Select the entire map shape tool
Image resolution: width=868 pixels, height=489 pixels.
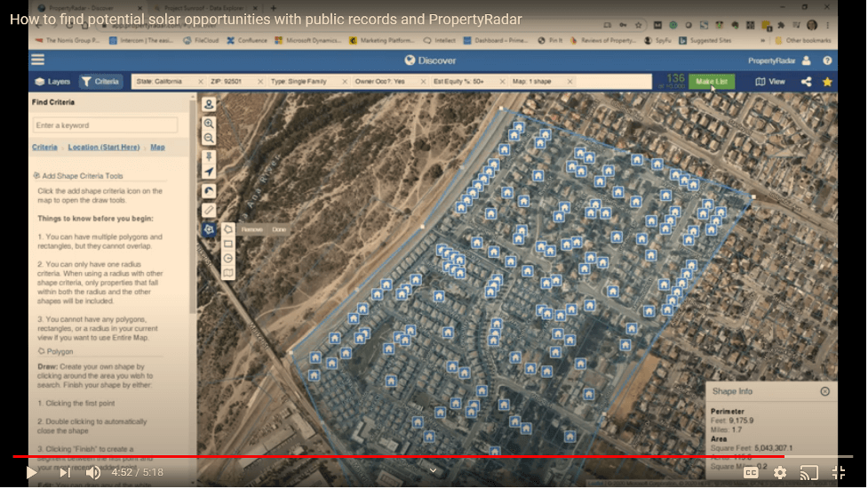[228, 272]
